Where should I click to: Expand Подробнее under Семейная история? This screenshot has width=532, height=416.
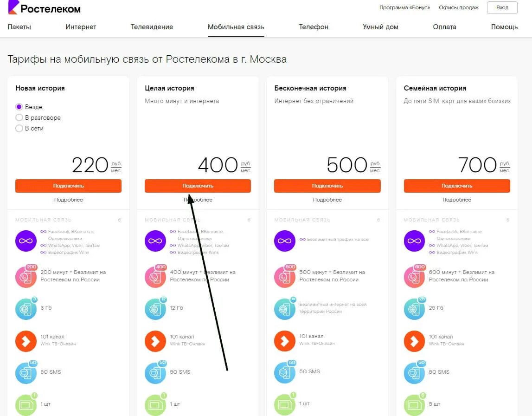(456, 200)
